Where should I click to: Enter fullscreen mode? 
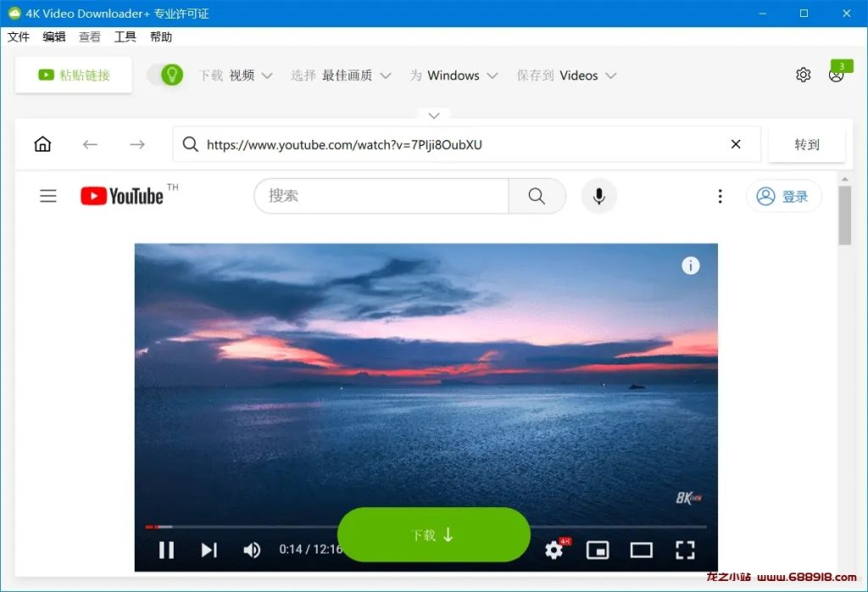tap(685, 550)
